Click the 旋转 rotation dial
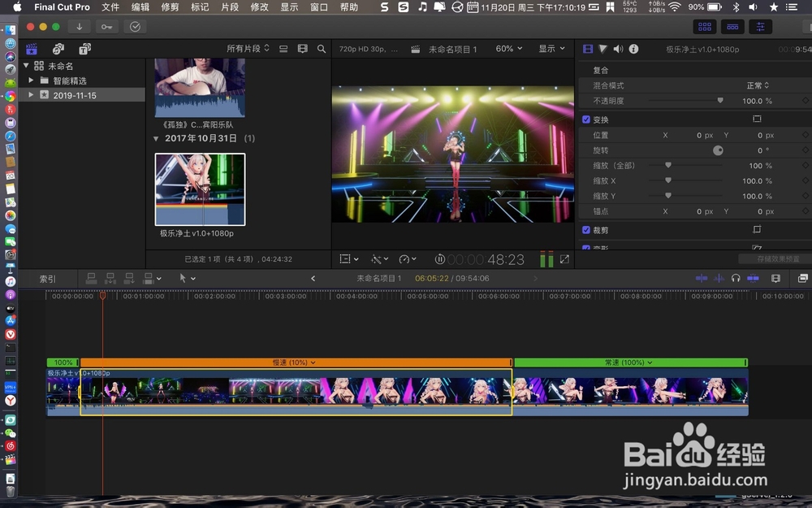This screenshot has height=508, width=812. pos(718,150)
